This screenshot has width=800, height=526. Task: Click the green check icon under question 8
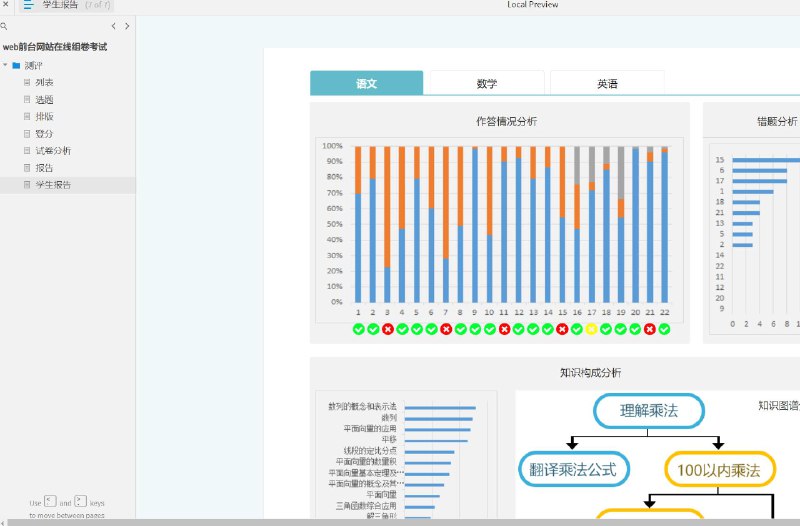(460, 330)
